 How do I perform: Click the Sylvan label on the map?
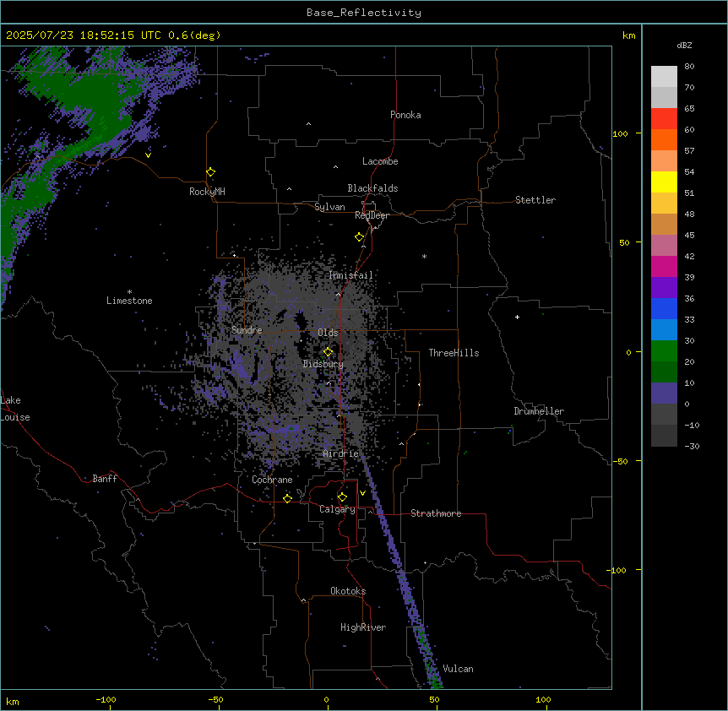point(329,207)
